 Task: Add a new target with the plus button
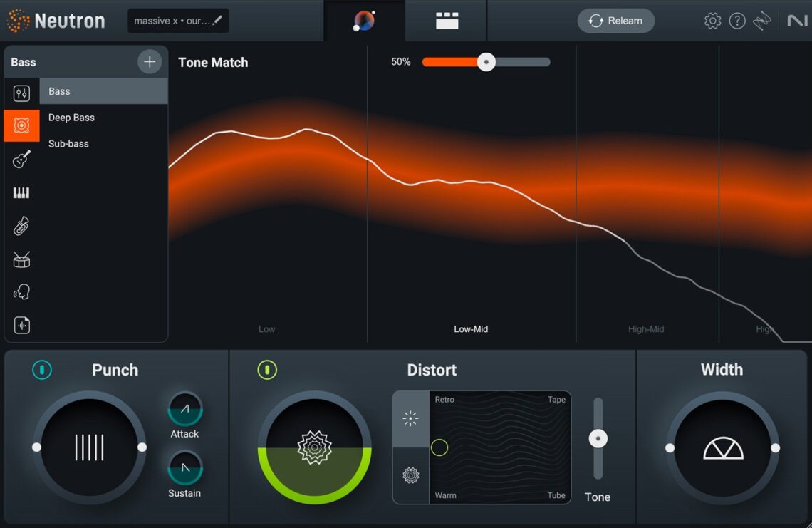click(x=150, y=61)
